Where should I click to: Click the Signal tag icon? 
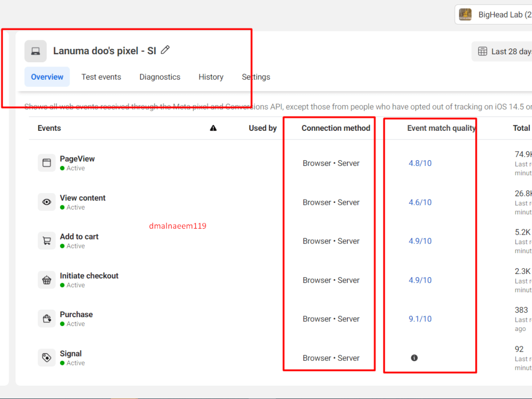tap(47, 358)
